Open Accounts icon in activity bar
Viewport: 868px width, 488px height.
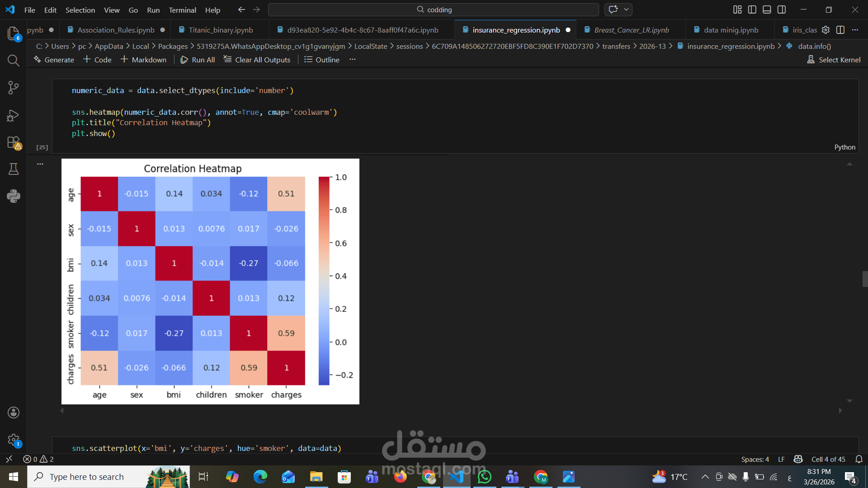(13, 412)
